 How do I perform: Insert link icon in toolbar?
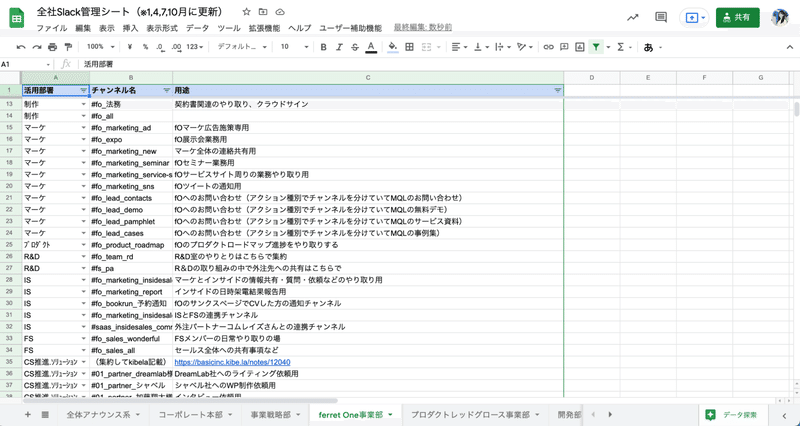tap(548, 47)
